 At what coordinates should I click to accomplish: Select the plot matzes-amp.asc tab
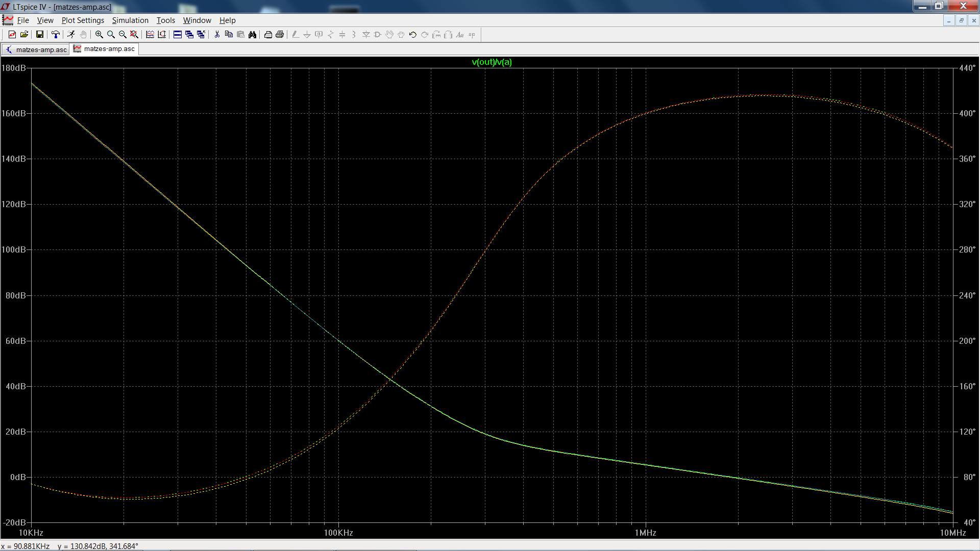coord(105,49)
